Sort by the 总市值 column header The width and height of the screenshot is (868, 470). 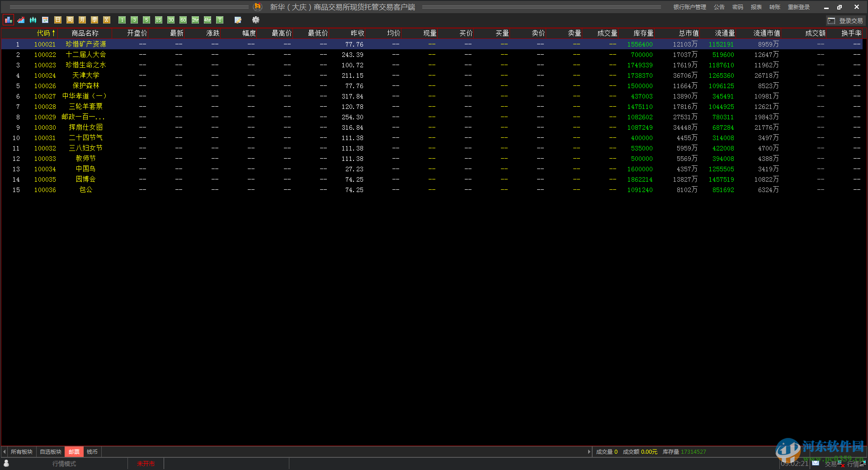689,33
